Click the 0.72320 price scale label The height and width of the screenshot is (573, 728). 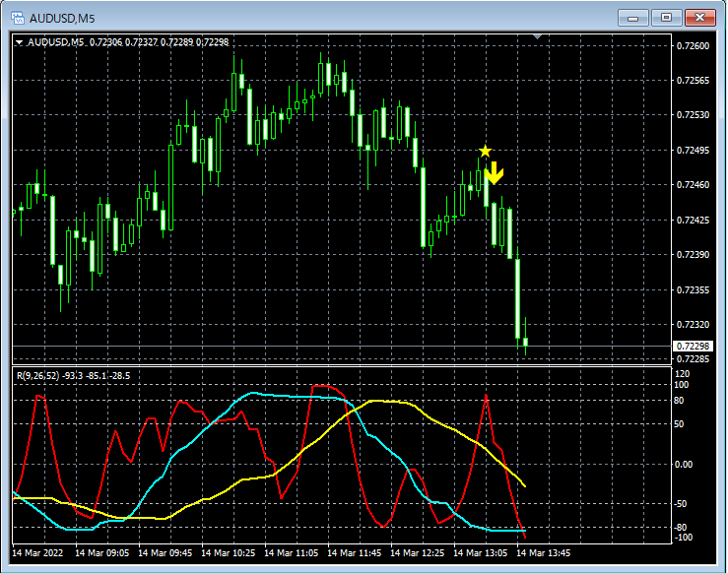pyautogui.click(x=694, y=324)
